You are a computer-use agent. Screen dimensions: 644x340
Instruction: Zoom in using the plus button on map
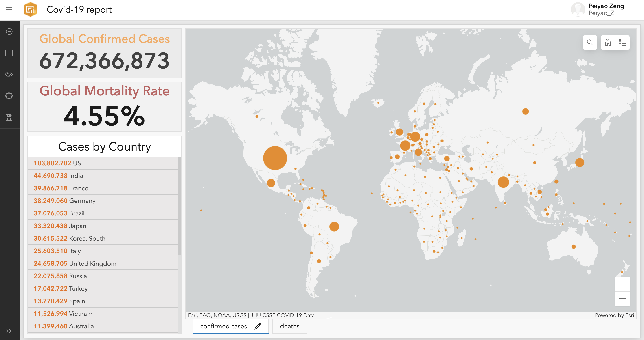[623, 284]
